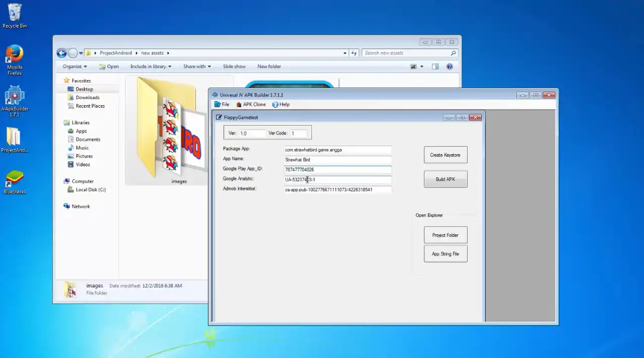Viewport: 644px width, 358px height.
Task: Click the FlappyGametest child window title
Action: (241, 117)
